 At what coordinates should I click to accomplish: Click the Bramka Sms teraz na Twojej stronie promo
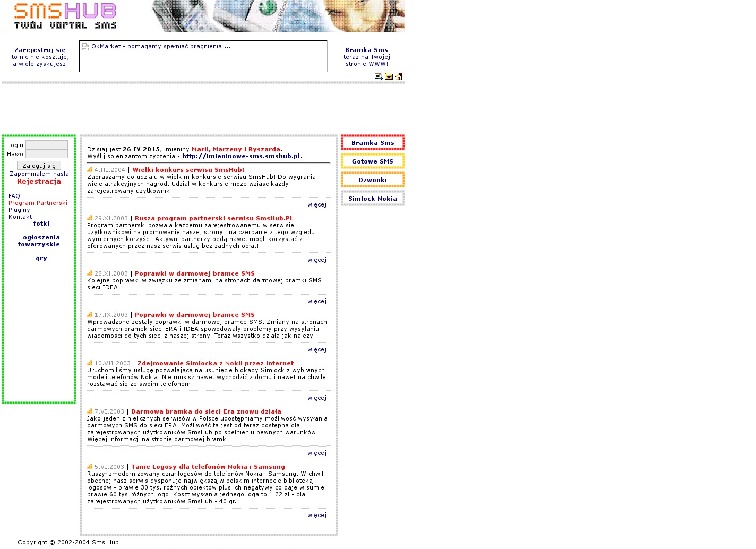367,57
